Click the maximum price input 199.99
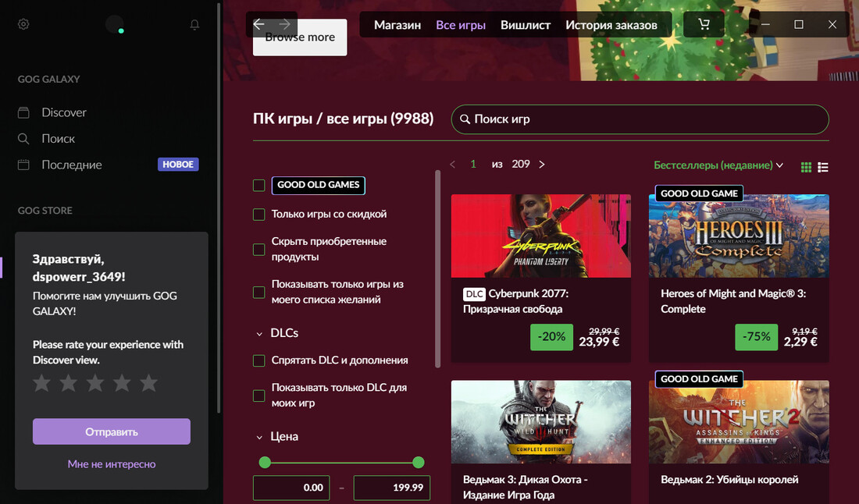Screen dimensions: 859x504 click(x=392, y=488)
